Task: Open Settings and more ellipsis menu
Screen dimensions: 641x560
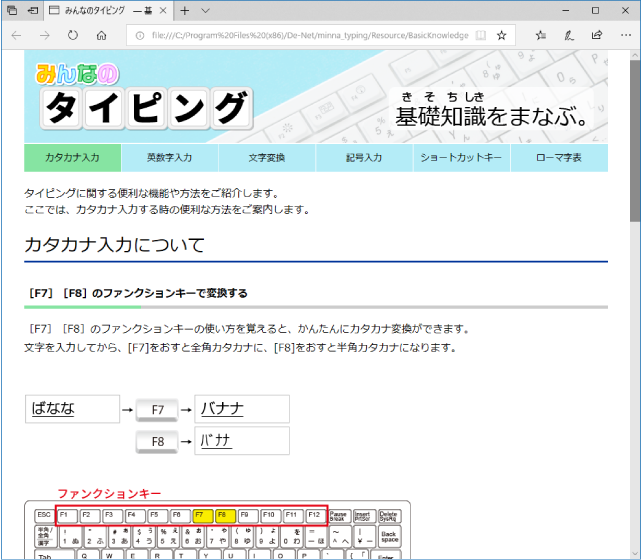Action: (624, 35)
